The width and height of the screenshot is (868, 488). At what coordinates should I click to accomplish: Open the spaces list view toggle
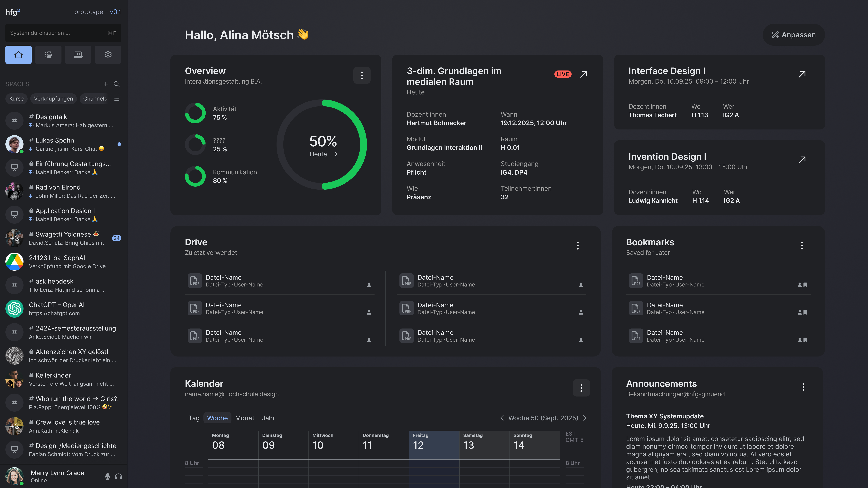click(x=117, y=99)
